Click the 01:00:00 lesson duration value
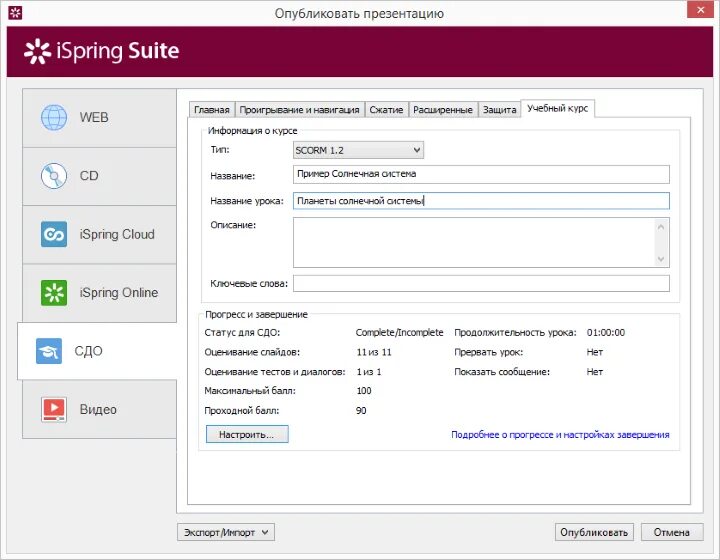The height and width of the screenshot is (560, 720). click(606, 332)
